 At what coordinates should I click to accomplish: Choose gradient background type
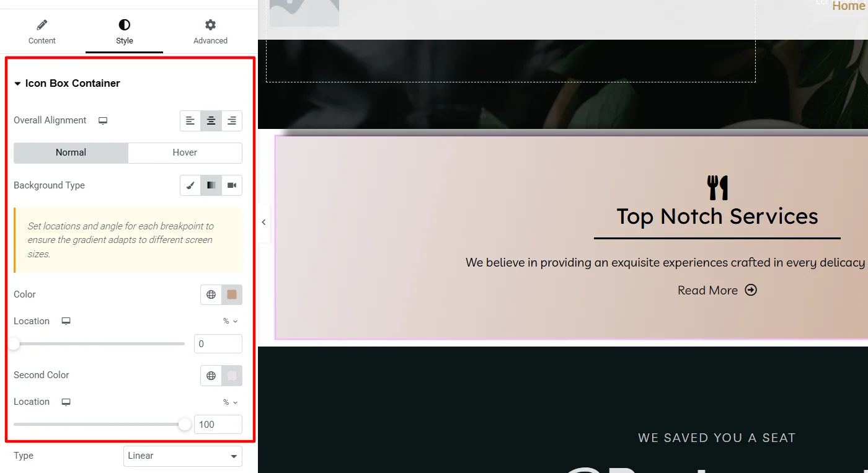pos(211,185)
